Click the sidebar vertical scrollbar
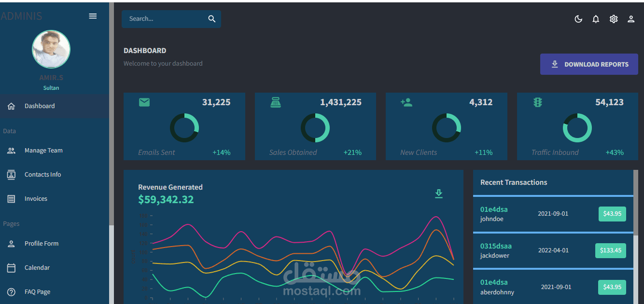This screenshot has width=644, height=304. [112, 114]
